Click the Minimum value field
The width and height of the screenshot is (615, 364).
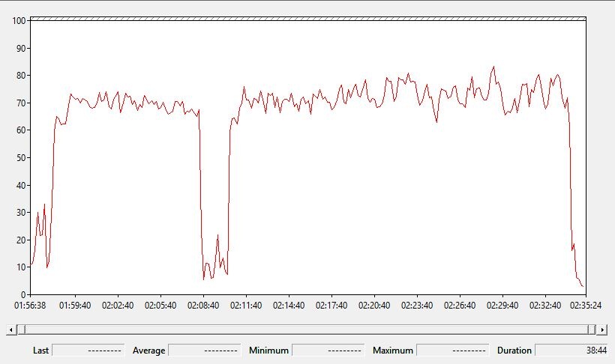(x=328, y=351)
